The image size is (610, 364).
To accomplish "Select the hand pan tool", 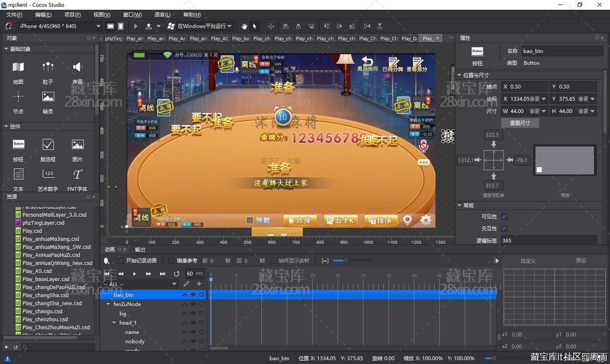I will click(x=244, y=26).
